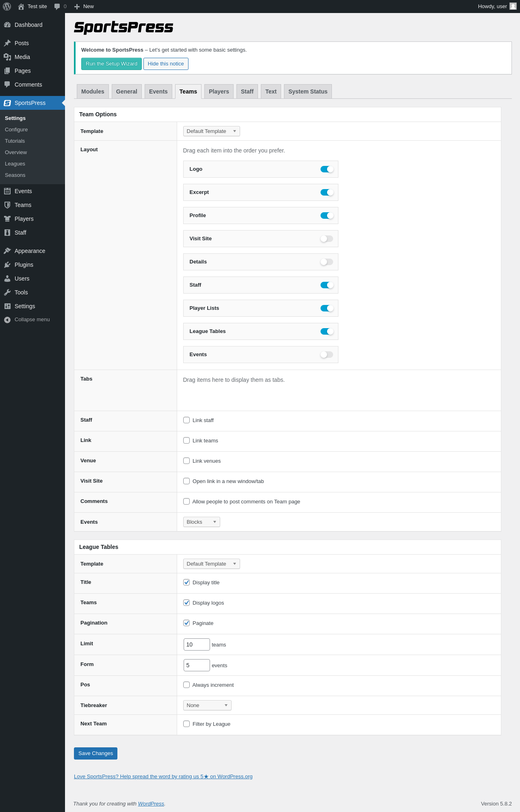Open the Tiebreaker dropdown
The height and width of the screenshot is (812, 520).
pyautogui.click(x=207, y=705)
